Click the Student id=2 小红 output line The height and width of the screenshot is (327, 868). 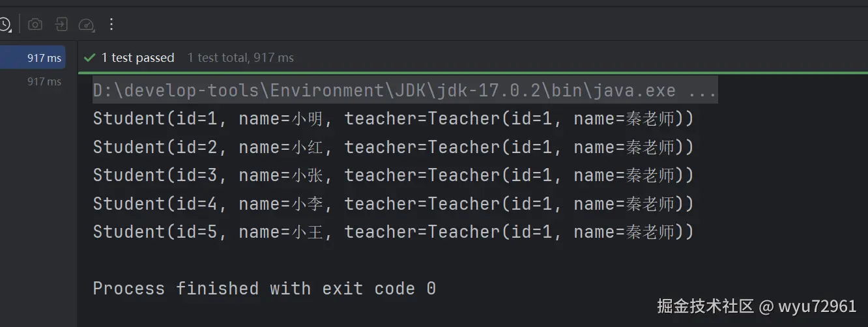[x=393, y=148]
